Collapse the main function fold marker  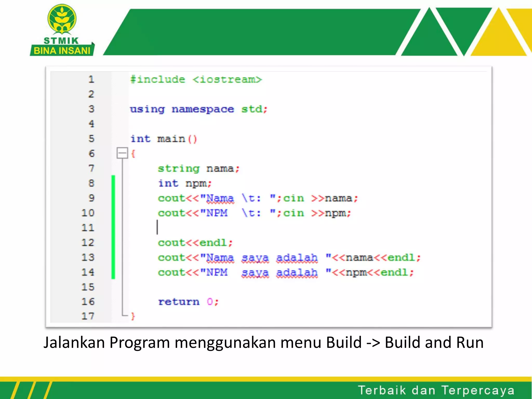(x=122, y=153)
